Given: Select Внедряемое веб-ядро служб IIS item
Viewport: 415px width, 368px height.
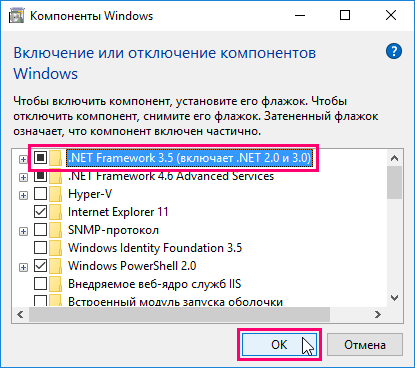Looking at the screenshot, I should pyautogui.click(x=154, y=284).
